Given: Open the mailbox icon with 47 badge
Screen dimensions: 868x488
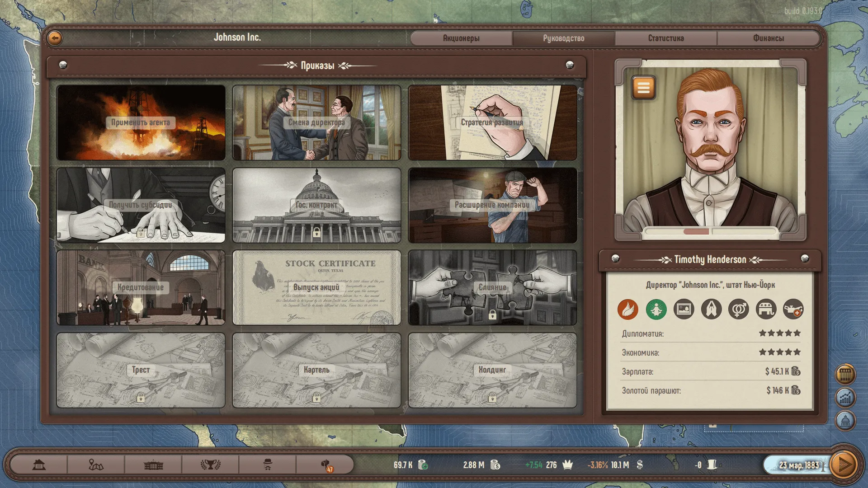Looking at the screenshot, I should [x=326, y=465].
